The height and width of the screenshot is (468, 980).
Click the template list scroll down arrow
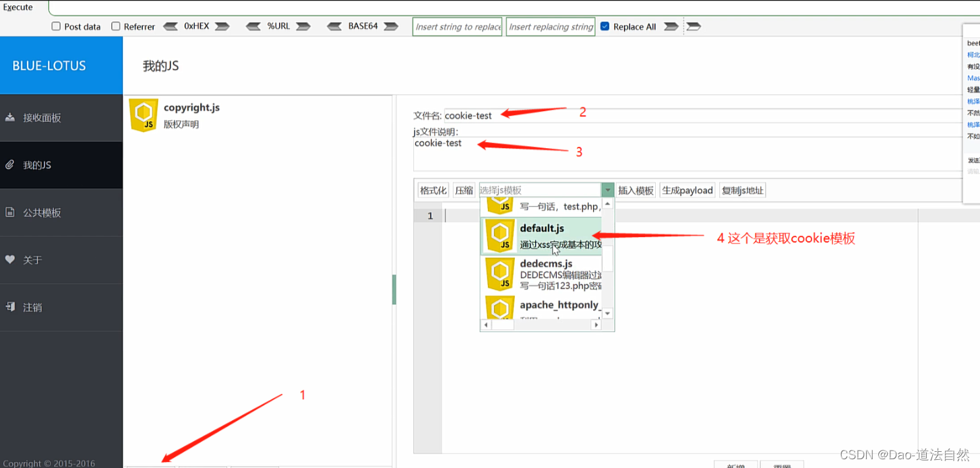click(607, 314)
